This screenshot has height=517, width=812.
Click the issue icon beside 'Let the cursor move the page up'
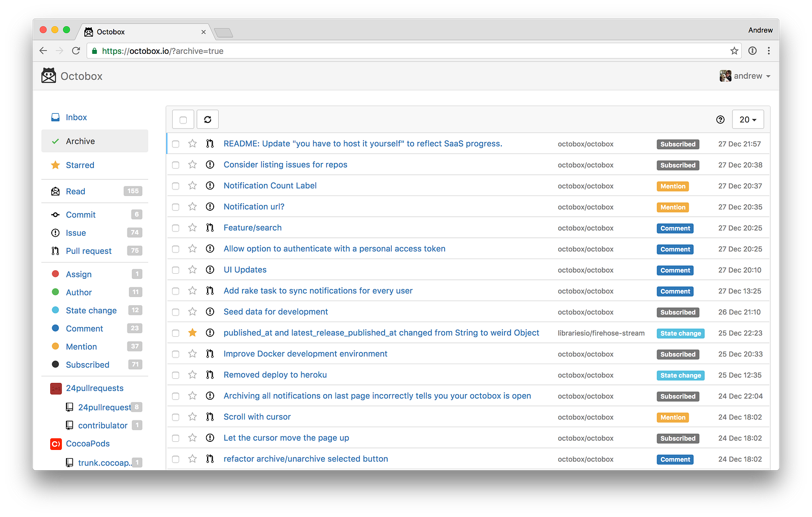pyautogui.click(x=210, y=438)
